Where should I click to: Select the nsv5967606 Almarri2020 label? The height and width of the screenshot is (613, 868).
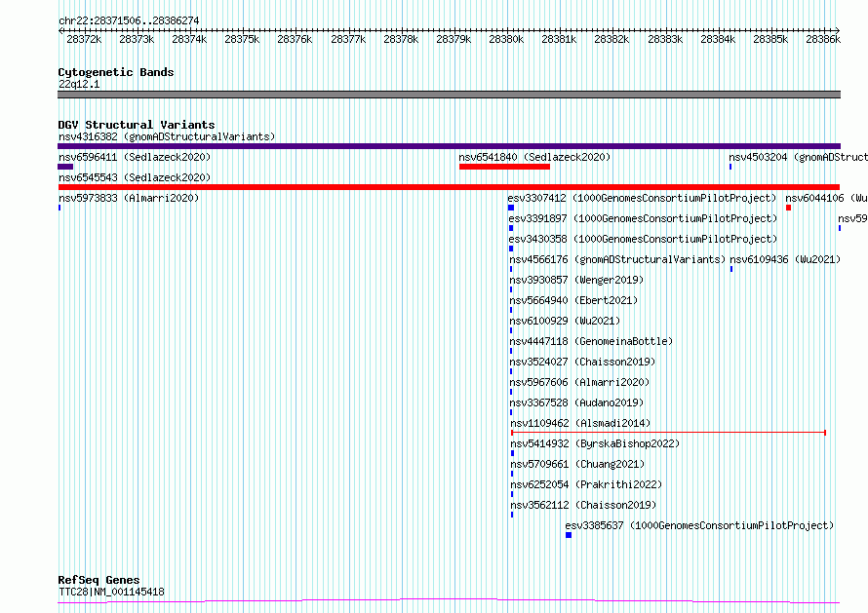579,382
